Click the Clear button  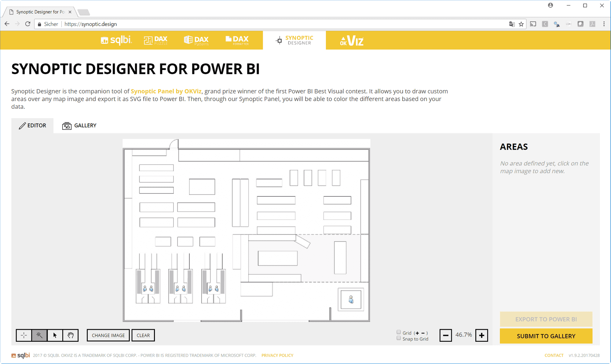coord(143,335)
